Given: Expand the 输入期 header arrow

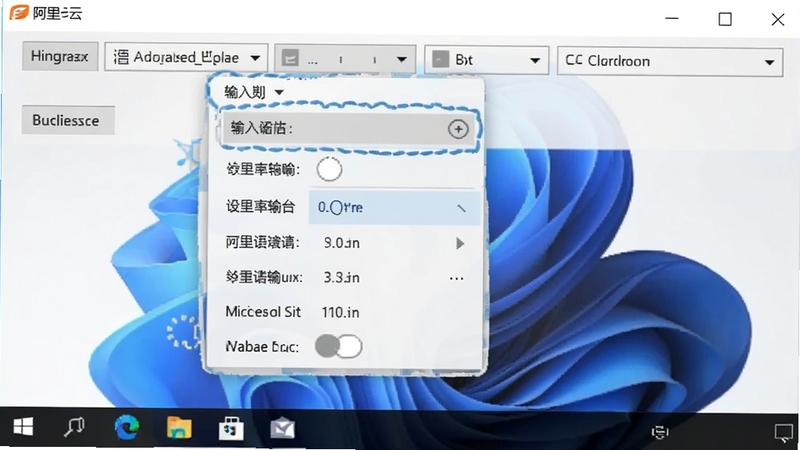Looking at the screenshot, I should [279, 92].
